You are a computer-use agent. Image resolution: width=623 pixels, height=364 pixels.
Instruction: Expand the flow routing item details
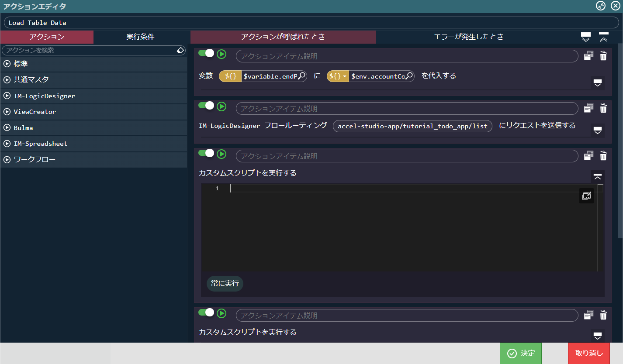[598, 130]
